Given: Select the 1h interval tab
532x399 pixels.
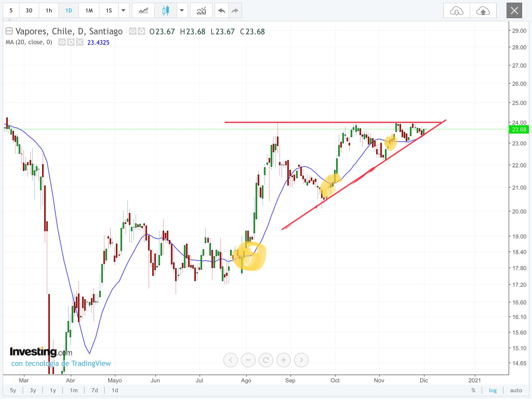Looking at the screenshot, I should click(49, 11).
